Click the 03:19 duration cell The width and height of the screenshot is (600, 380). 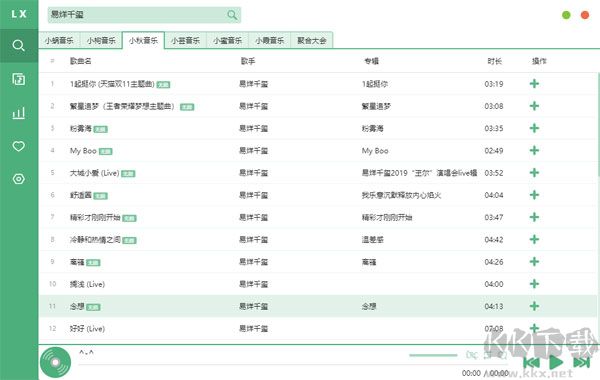(x=494, y=84)
